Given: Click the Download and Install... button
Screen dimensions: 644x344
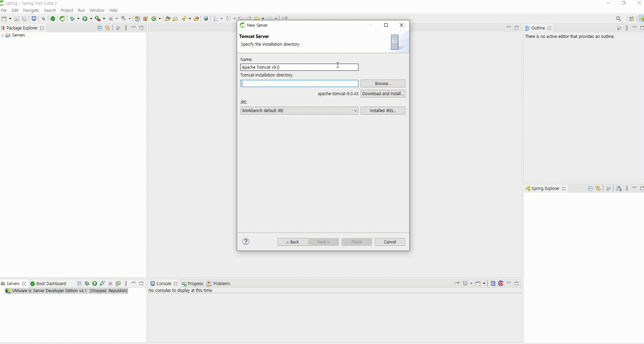Looking at the screenshot, I should click(383, 94).
